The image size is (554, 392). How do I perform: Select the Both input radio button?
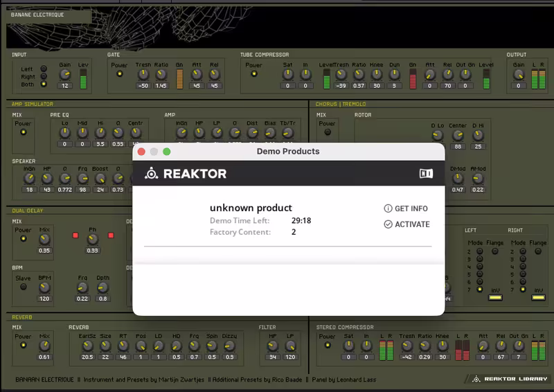(44, 84)
